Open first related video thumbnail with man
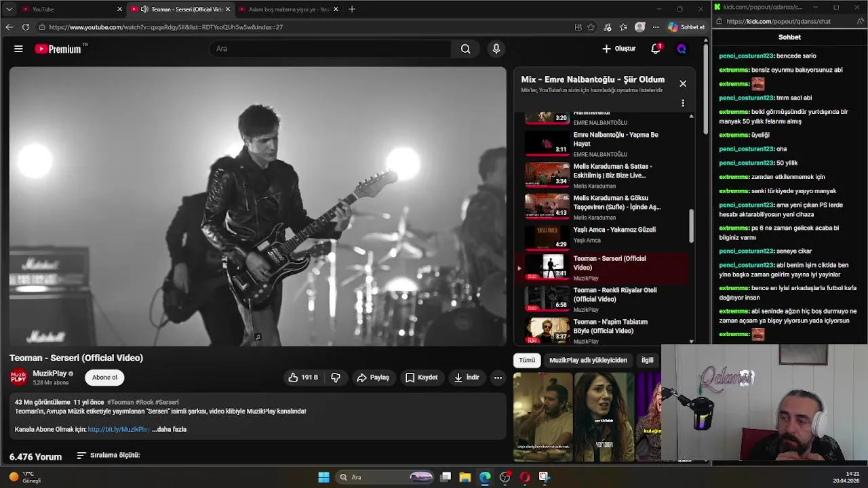Image resolution: width=868 pixels, height=488 pixels. click(542, 417)
